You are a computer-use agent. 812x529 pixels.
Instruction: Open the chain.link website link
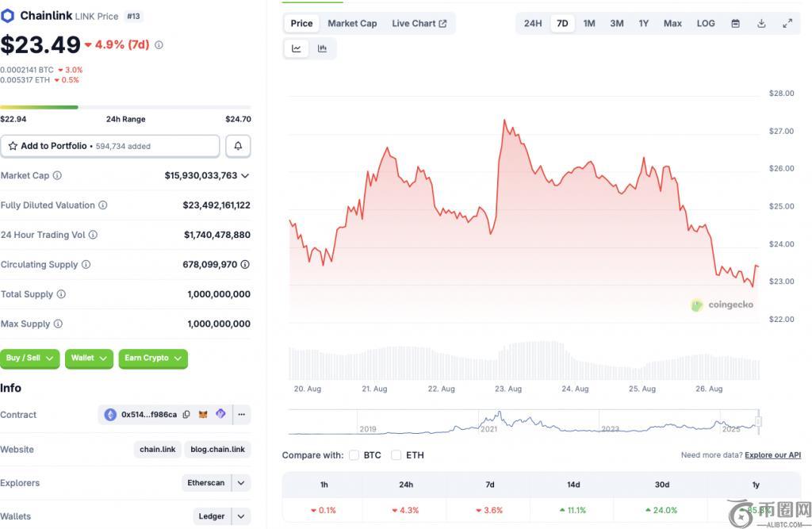(158, 450)
